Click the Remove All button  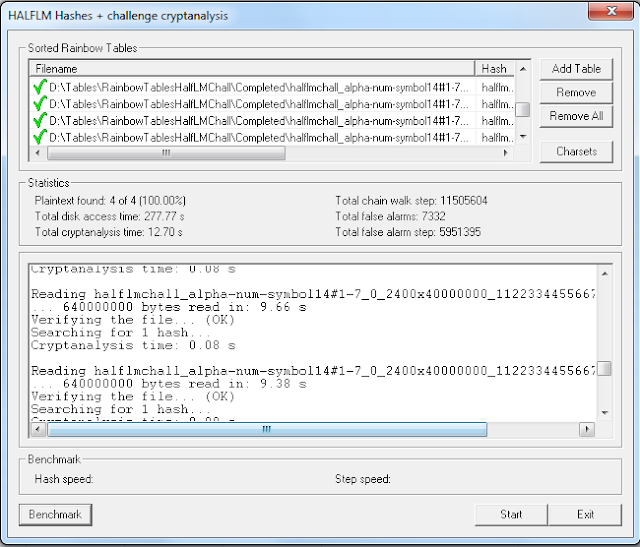(576, 116)
